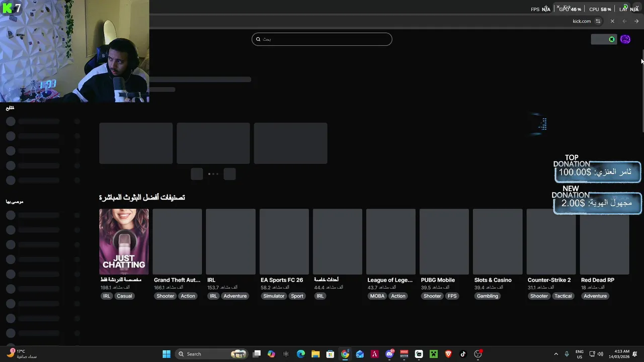This screenshot has height=362, width=644.
Task: Open the Windows Start menu
Action: [167, 354]
